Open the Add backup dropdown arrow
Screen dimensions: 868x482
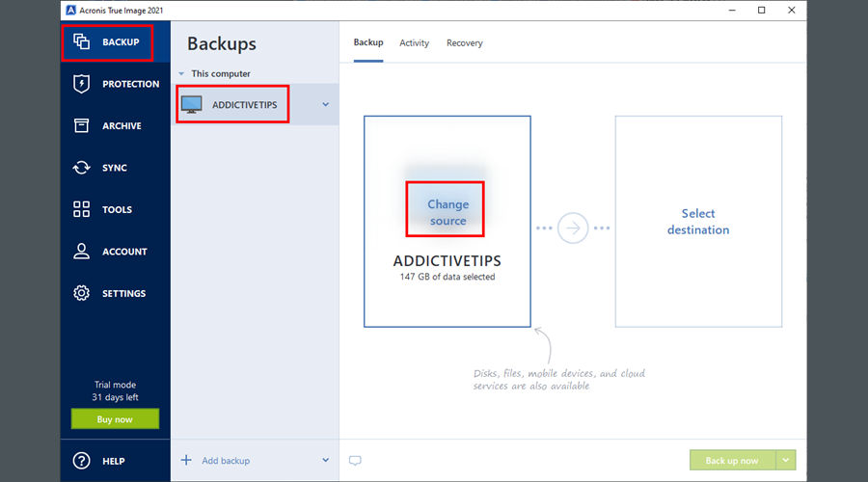pos(325,461)
